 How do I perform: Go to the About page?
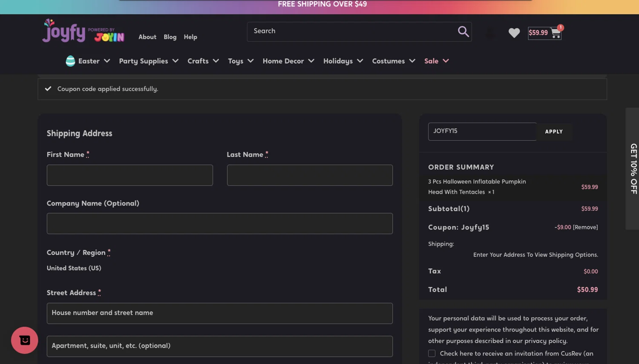tap(147, 37)
